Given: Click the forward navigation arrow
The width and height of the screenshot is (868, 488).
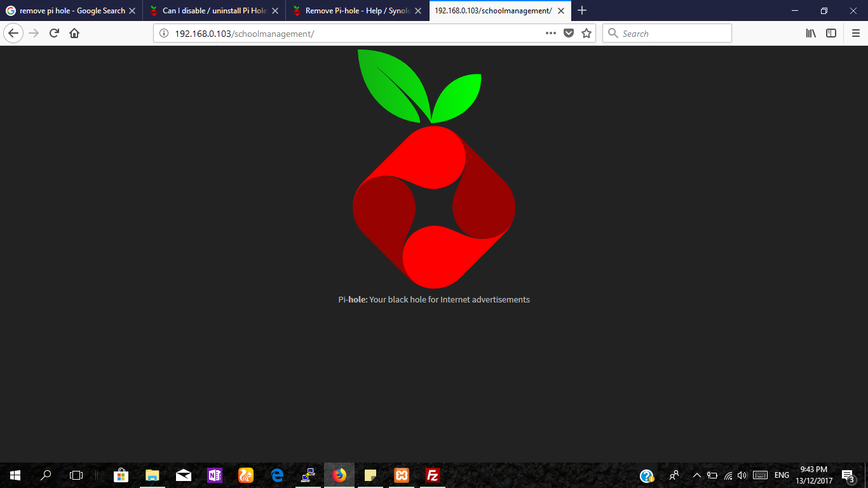Looking at the screenshot, I should (34, 33).
